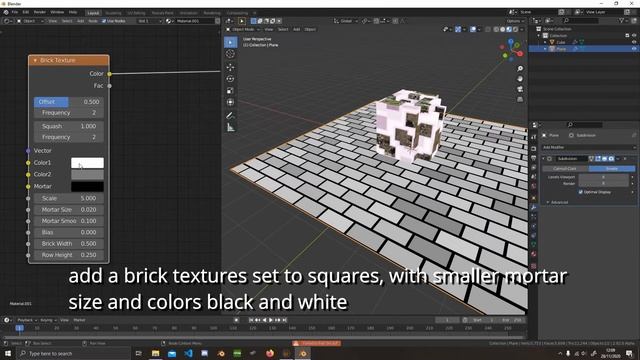This screenshot has width=640, height=360.
Task: Switch perspective/orthographic grid icon in viewport
Action: click(x=520, y=99)
